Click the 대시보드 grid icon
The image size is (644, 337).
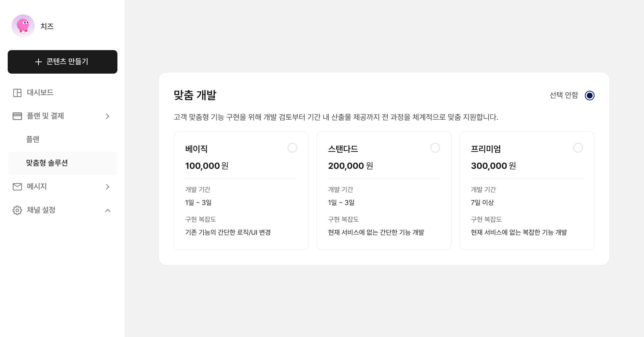[17, 93]
